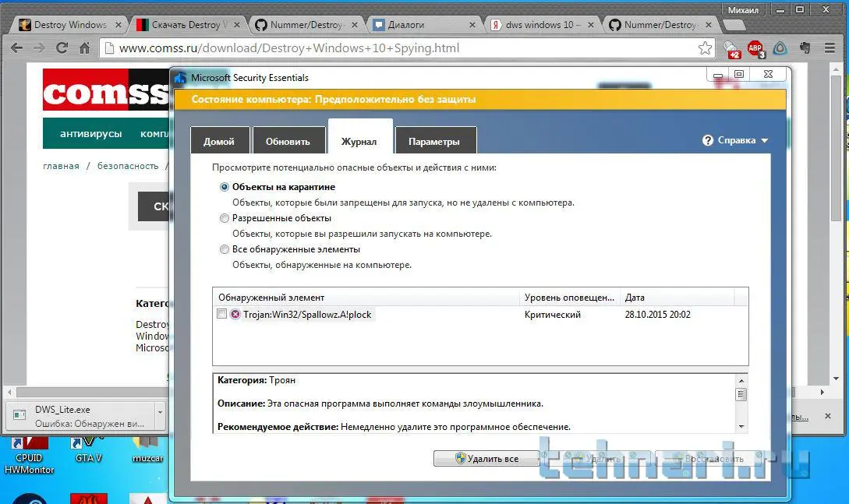Click the help question mark icon
Viewport: 849px width, 504px height.
[x=708, y=140]
